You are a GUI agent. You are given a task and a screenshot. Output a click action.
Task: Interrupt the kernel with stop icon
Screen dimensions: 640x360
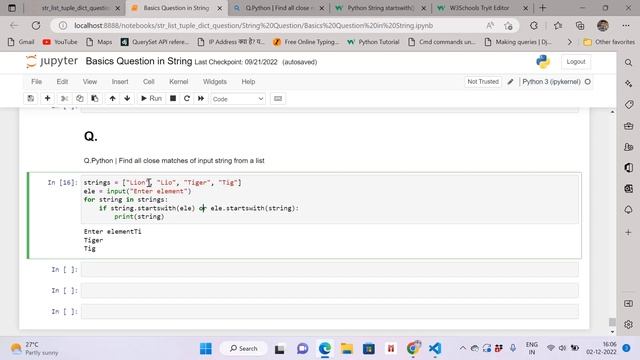tap(173, 98)
